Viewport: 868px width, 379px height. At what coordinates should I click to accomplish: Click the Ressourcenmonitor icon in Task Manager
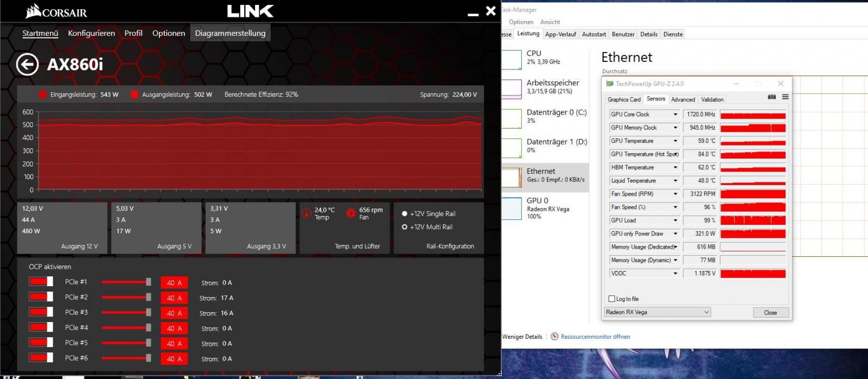[x=554, y=337]
